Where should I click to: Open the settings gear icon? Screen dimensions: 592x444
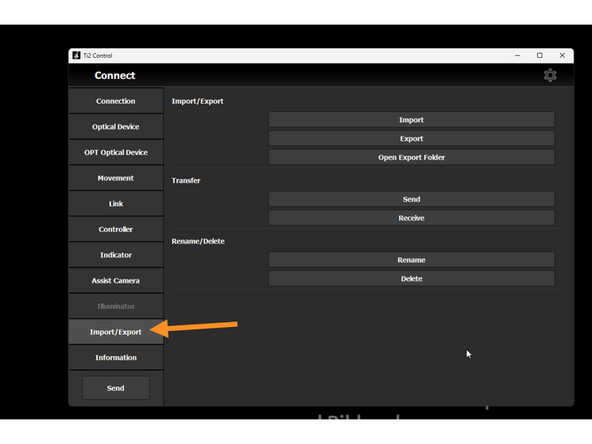coord(550,75)
